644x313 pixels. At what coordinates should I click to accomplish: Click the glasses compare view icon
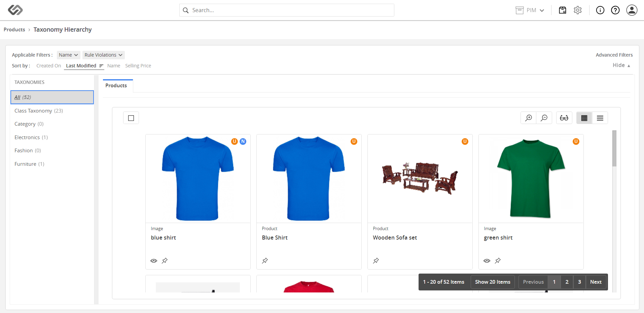(x=564, y=118)
